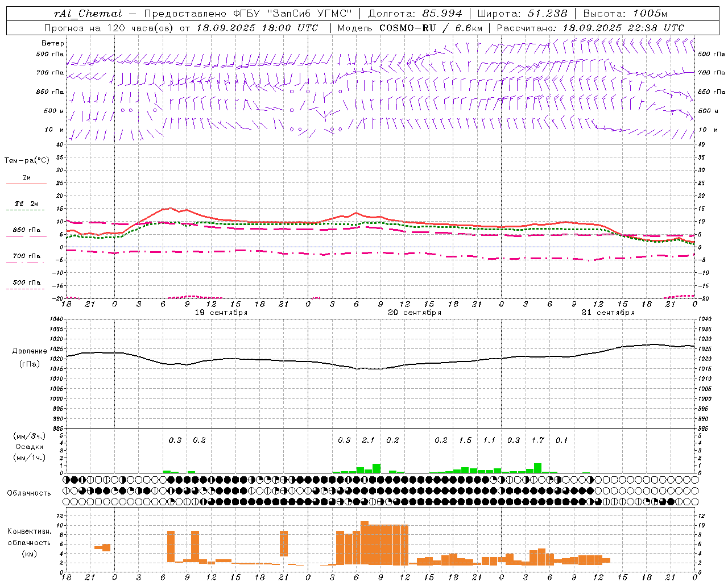Select the altitude value 1005м
Screen dimensions: 728x582
coord(649,14)
